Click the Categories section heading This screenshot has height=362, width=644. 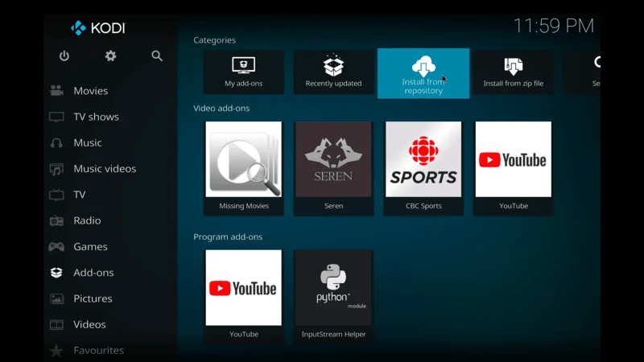coord(214,40)
